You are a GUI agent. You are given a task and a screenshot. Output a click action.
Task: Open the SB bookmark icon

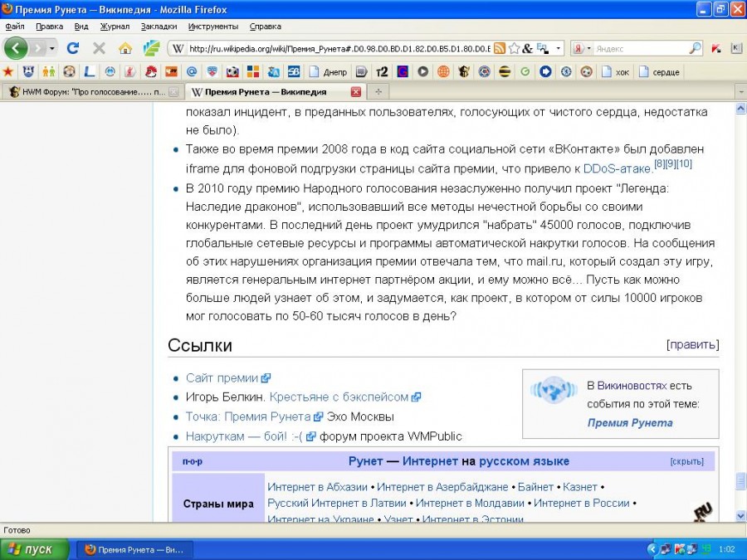coord(294,72)
